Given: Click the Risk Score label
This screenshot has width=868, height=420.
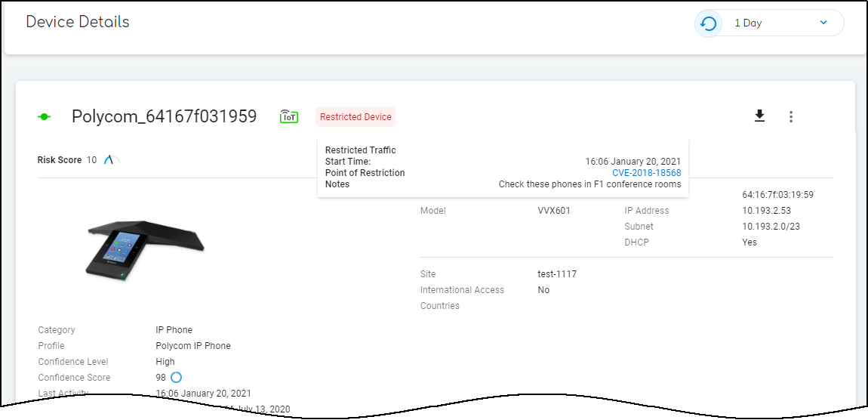Looking at the screenshot, I should [60, 160].
